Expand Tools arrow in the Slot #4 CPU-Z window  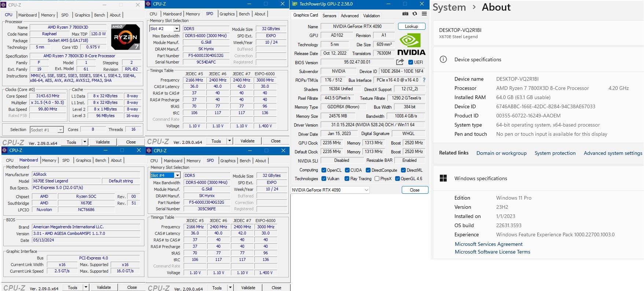(230, 288)
